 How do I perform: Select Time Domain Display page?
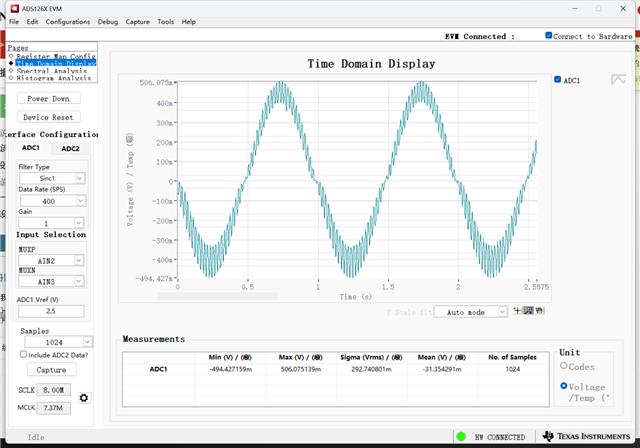pyautogui.click(x=56, y=63)
